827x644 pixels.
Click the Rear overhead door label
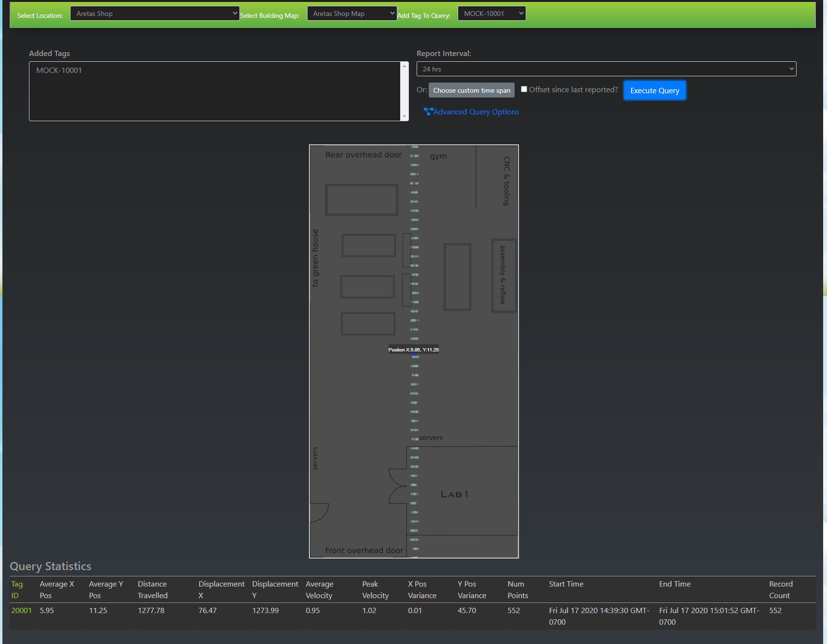(364, 155)
